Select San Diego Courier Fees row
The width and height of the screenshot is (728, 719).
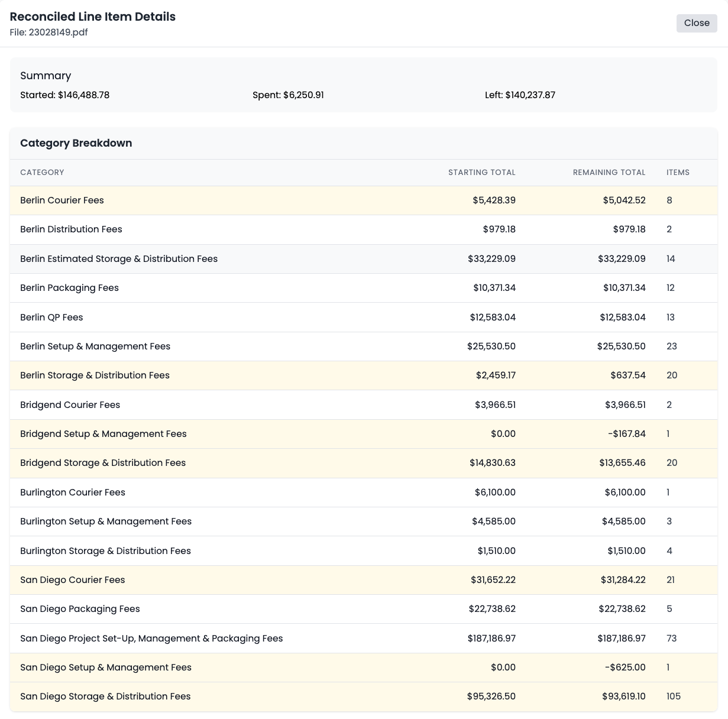tap(364, 580)
